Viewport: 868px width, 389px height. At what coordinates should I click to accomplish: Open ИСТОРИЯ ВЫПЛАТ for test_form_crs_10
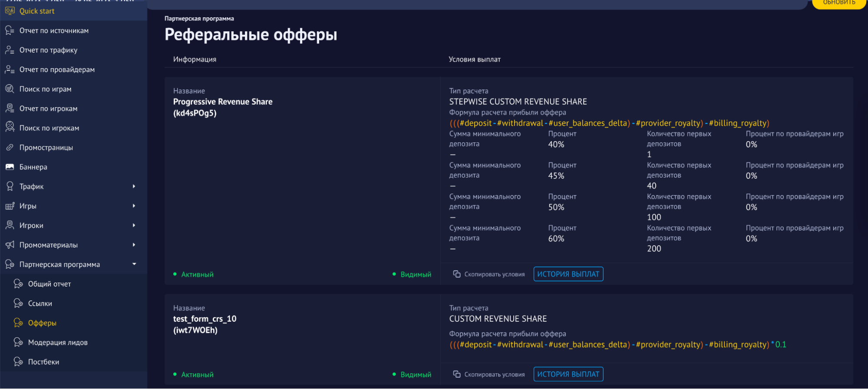click(568, 374)
